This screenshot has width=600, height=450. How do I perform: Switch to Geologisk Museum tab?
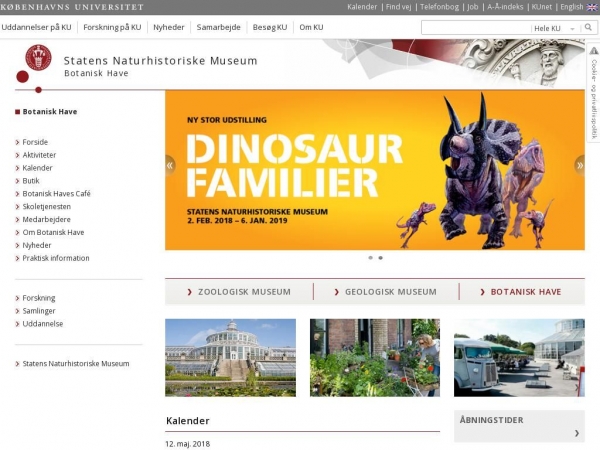[386, 292]
